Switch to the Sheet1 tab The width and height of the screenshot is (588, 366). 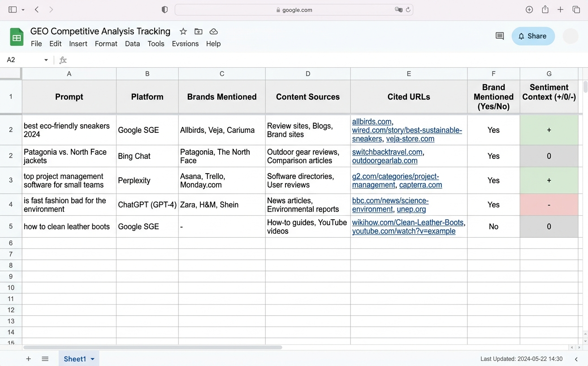pos(75,359)
